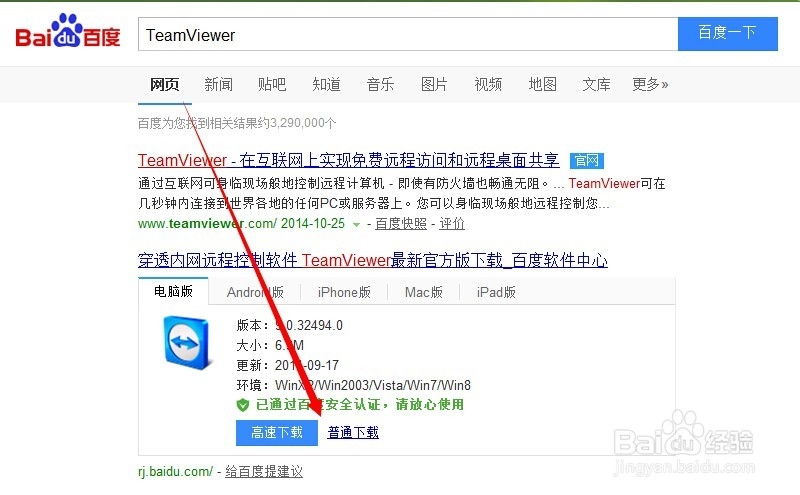Click the rj.baidu.com/ URL text
The image size is (800, 495).
pyautogui.click(x=175, y=472)
